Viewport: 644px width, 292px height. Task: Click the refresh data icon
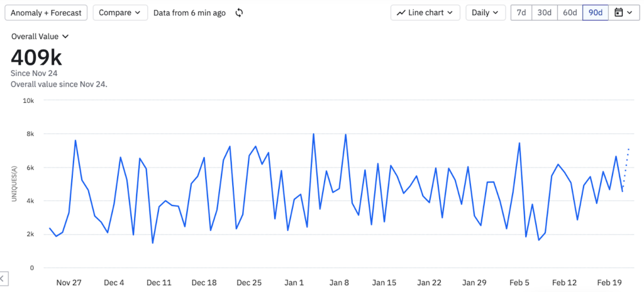[239, 13]
